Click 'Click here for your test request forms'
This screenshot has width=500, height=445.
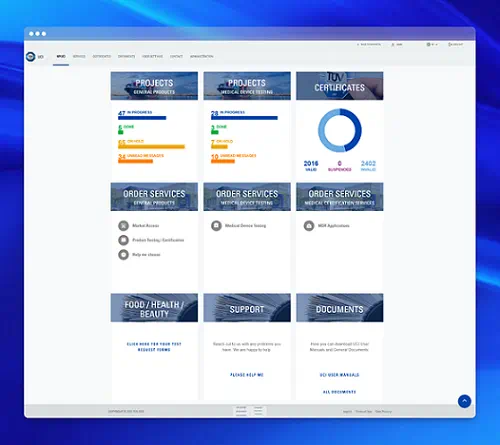154,347
